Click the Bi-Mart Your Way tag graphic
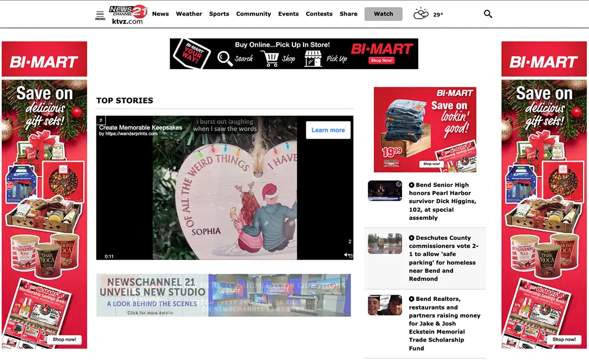Image resolution: width=589 pixels, height=364 pixels. [192, 54]
